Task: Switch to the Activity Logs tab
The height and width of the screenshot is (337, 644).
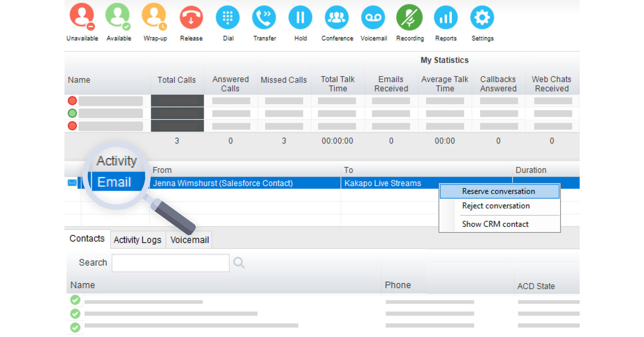Action: point(138,240)
